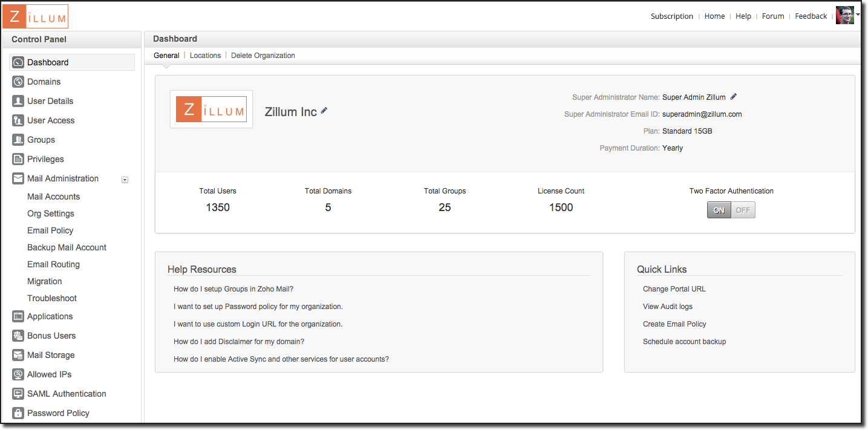
Task: Open the Locations tab
Action: [x=205, y=55]
